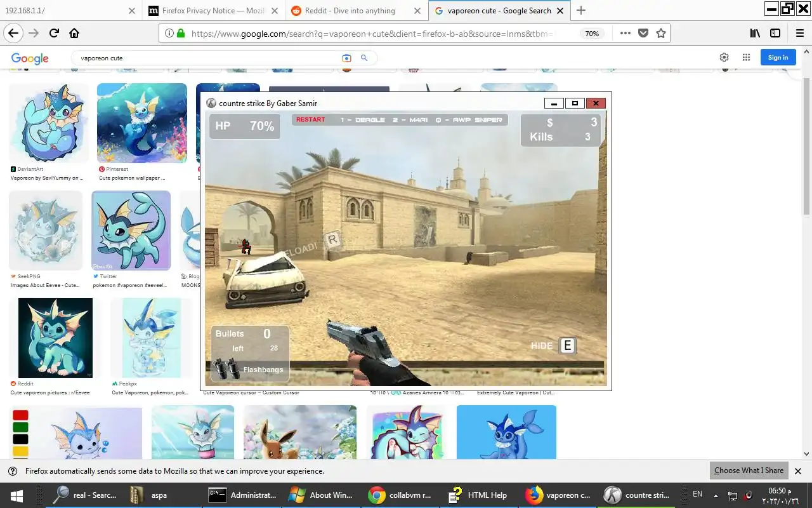812x508 pixels.
Task: Open the About Windows taskbar item
Action: point(322,495)
